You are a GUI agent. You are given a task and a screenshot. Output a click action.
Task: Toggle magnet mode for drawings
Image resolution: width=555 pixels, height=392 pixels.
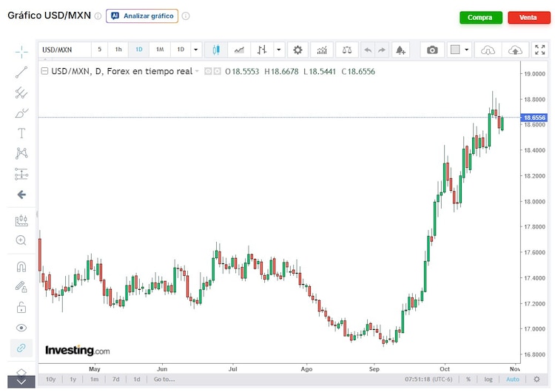tap(21, 266)
